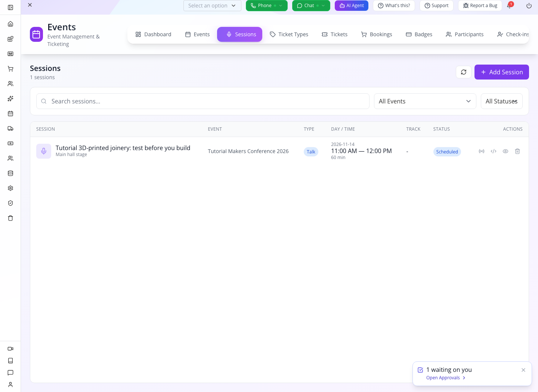Click the delivery truck sidebar icon

(x=10, y=128)
